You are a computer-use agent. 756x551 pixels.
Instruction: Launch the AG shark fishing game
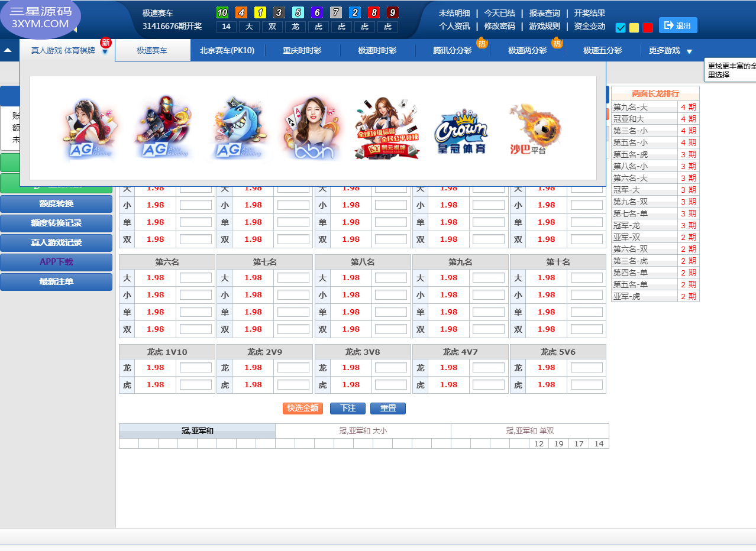point(236,129)
